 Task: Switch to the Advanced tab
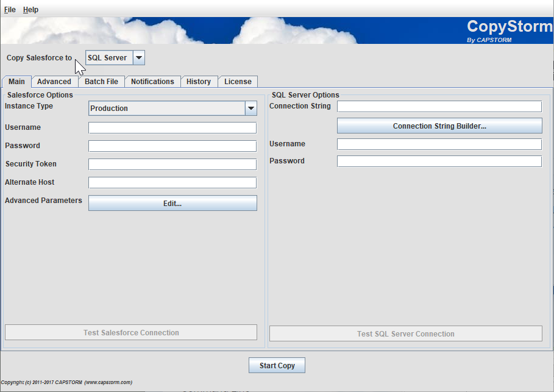[x=54, y=82]
